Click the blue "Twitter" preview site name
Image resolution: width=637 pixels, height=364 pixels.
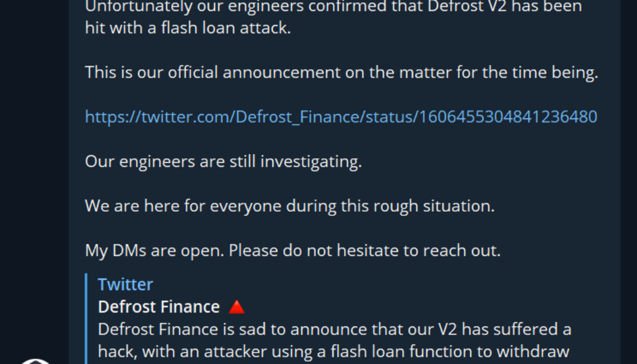click(125, 284)
